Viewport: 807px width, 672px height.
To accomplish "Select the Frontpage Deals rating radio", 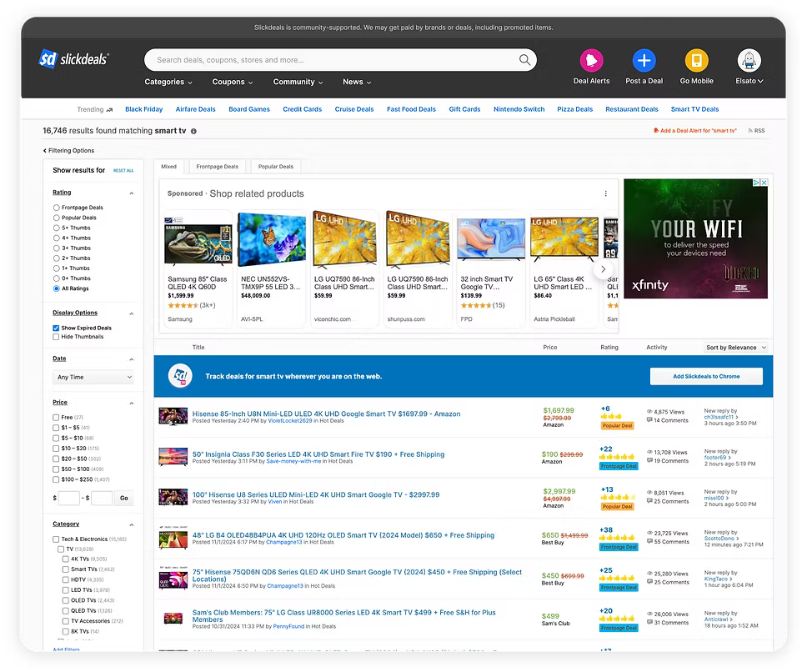I will [x=56, y=208].
